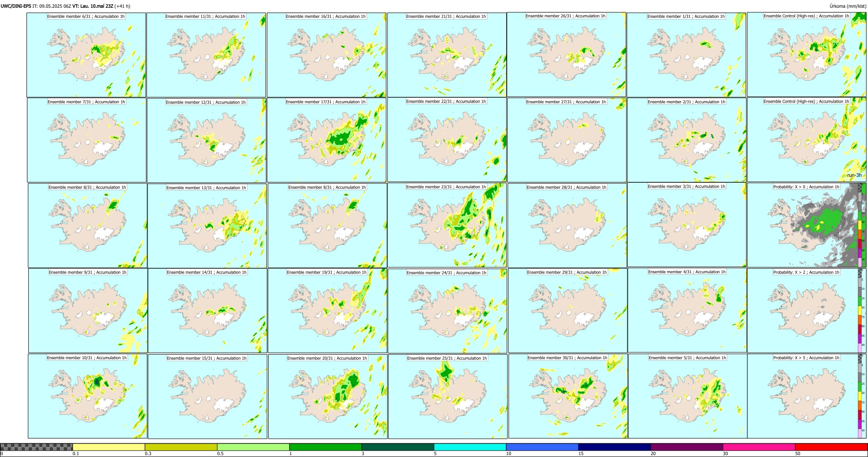Open the Ensemble member 5/31 map panel
This screenshot has height=457, width=868.
(x=688, y=396)
